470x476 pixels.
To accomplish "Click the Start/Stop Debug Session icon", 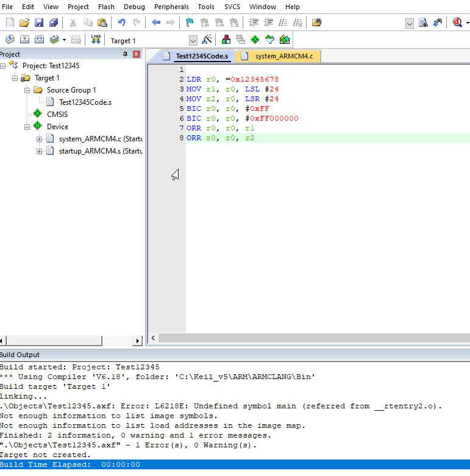I will tap(456, 23).
